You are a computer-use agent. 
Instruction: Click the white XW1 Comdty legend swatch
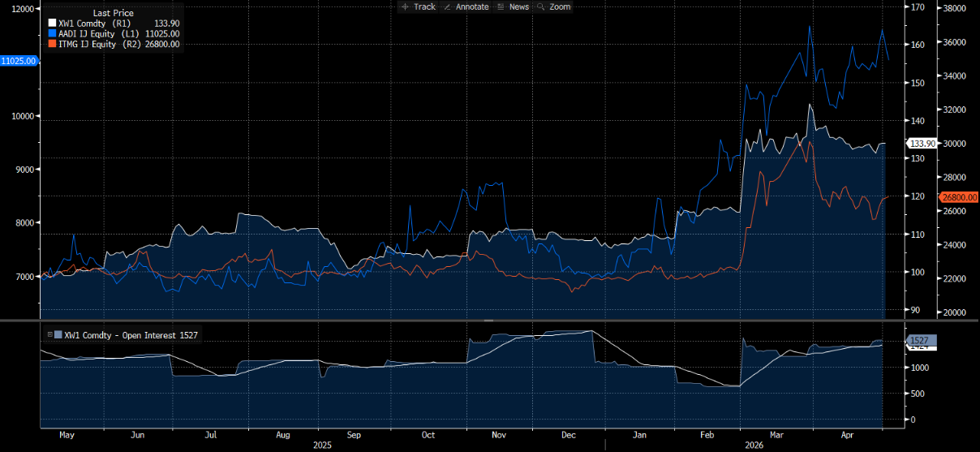click(53, 24)
